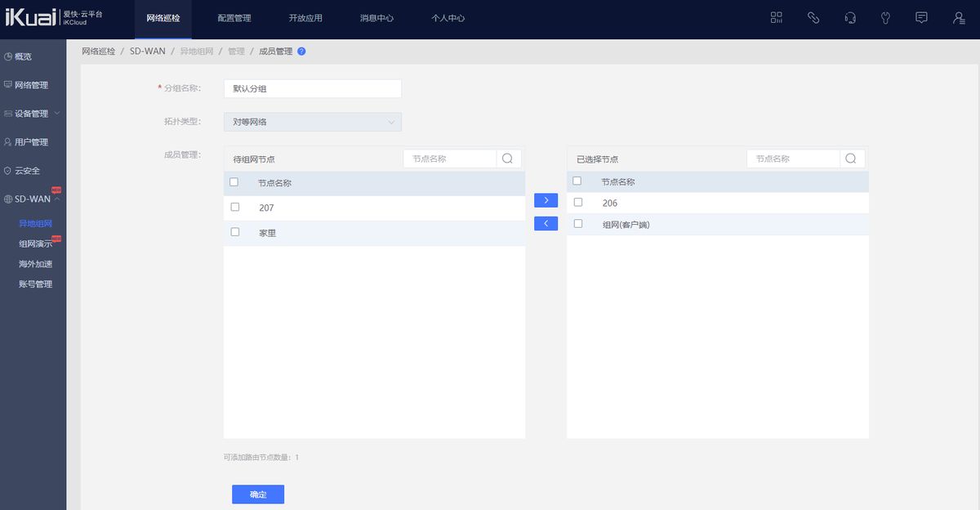Image resolution: width=980 pixels, height=510 pixels.
Task: Open the 拓扑类型 dropdown
Action: pos(313,122)
